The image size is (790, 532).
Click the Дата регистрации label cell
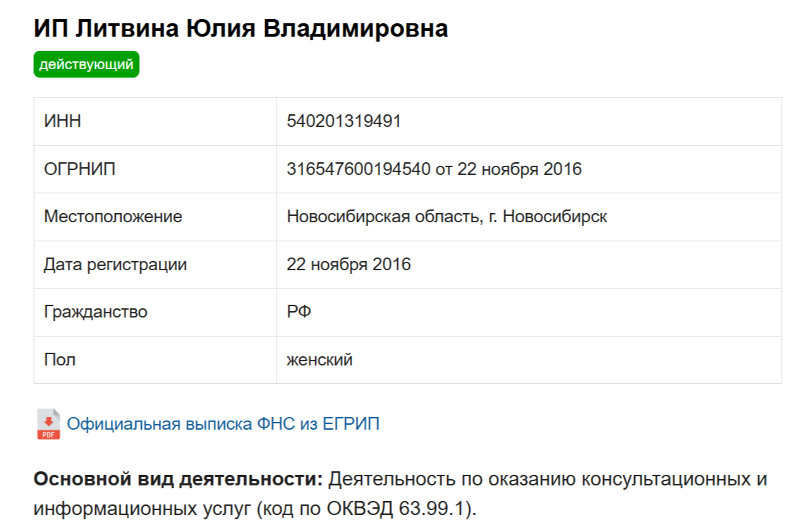115,265
